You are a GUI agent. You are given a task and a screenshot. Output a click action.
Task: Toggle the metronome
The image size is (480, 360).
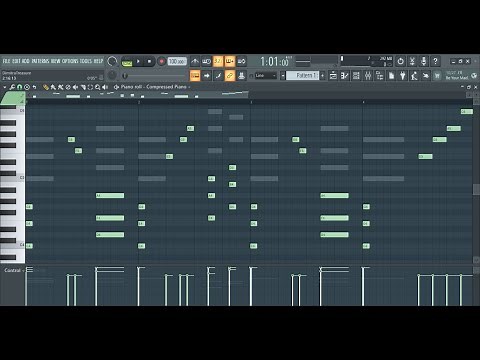pyautogui.click(x=195, y=61)
